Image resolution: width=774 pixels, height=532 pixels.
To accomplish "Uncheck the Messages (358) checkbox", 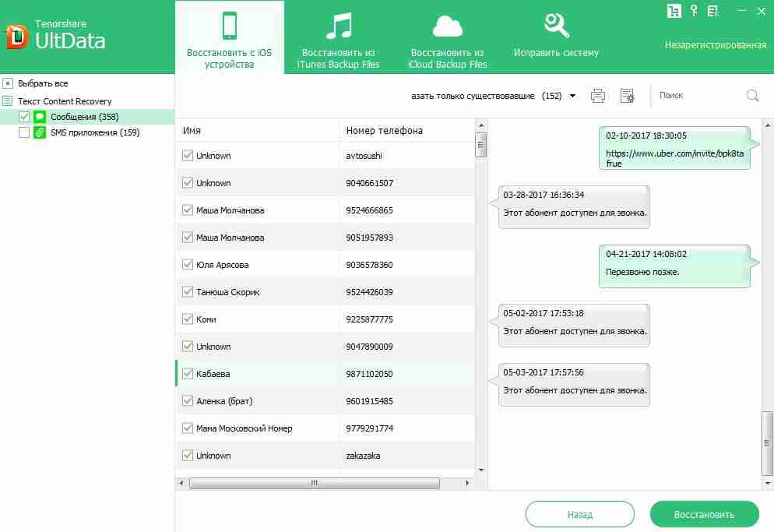I will pos(23,117).
